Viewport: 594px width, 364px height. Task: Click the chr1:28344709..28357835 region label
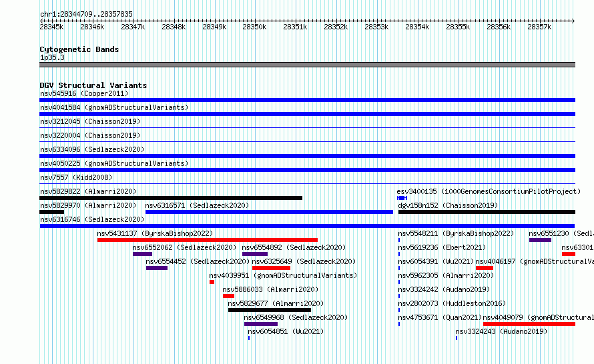(86, 14)
